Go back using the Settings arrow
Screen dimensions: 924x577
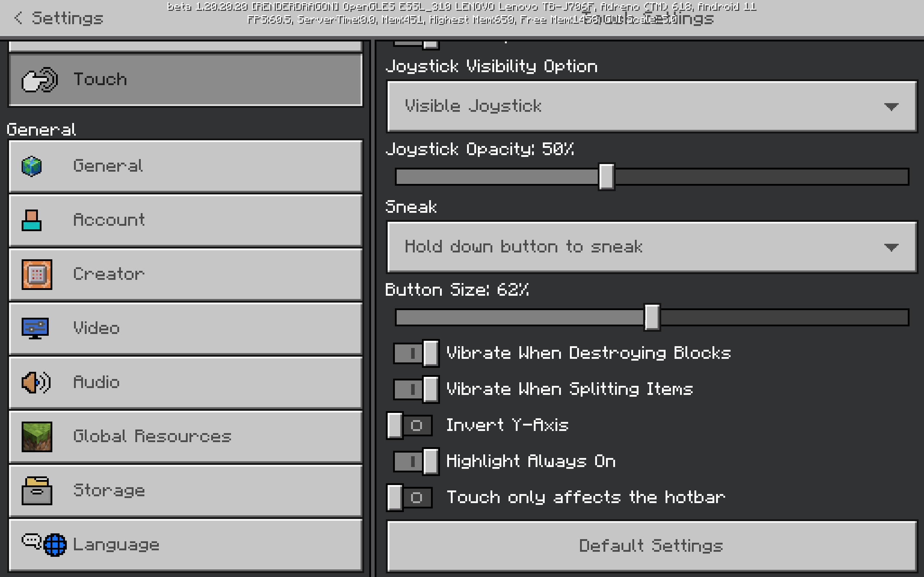point(18,18)
